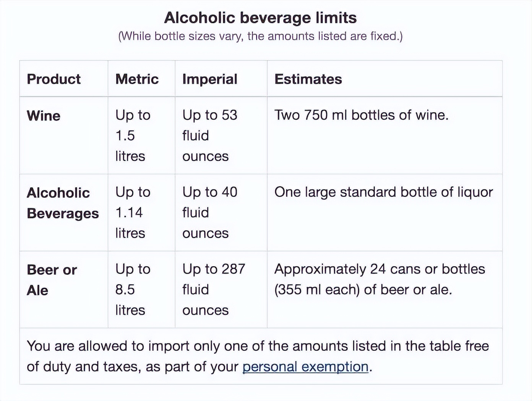This screenshot has width=532, height=401.
Task: Select the Product column header
Action: click(x=54, y=79)
